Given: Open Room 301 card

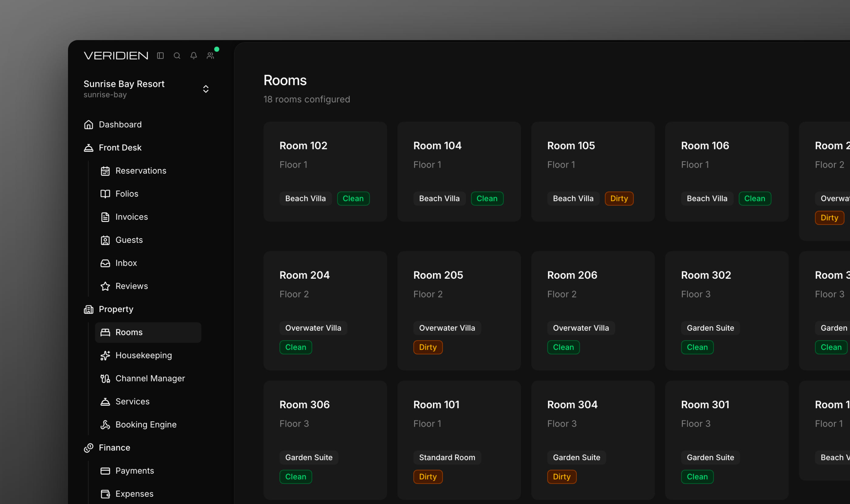Looking at the screenshot, I should [x=727, y=440].
